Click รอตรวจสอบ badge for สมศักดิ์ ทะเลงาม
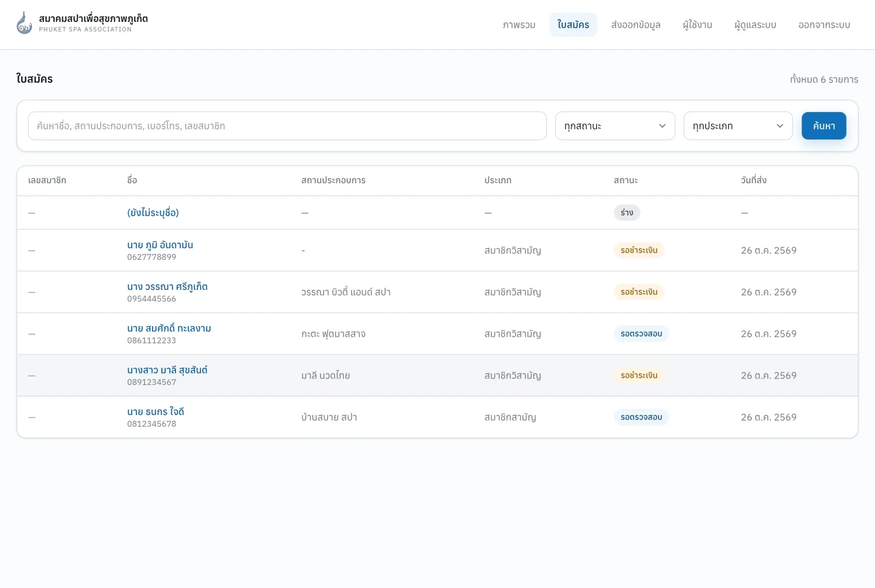The width and height of the screenshot is (875, 588). click(x=641, y=334)
